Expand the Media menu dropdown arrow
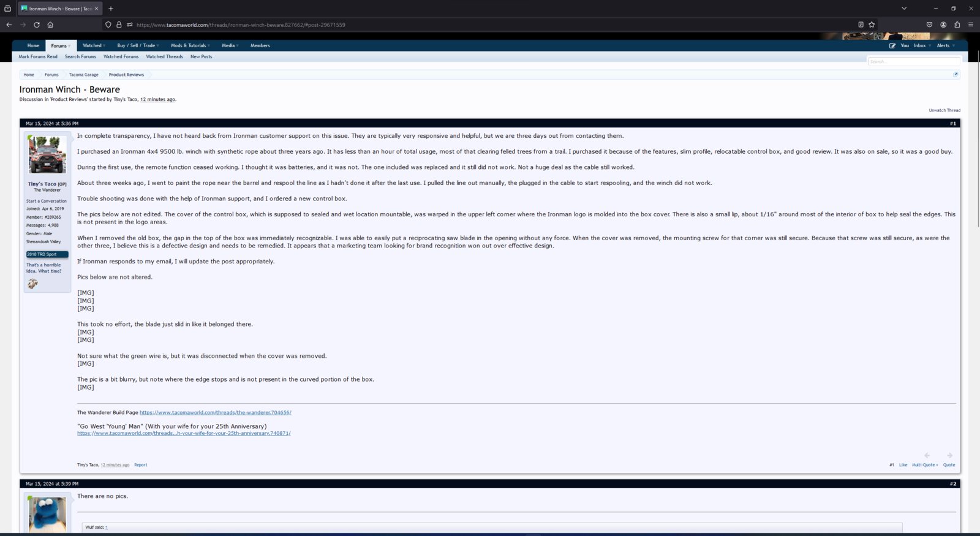Viewport: 980px width, 536px height. (x=237, y=46)
